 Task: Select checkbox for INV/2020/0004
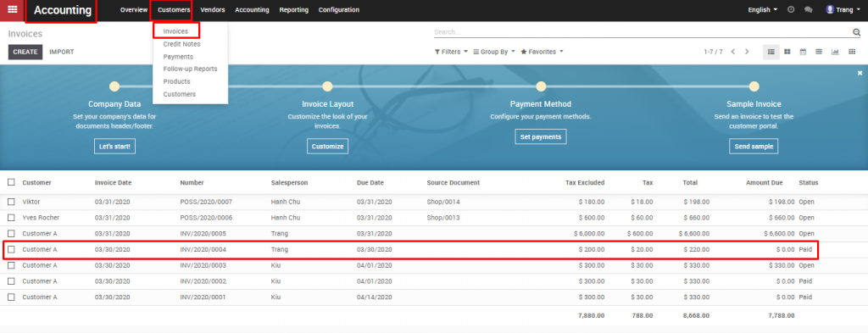[11, 249]
